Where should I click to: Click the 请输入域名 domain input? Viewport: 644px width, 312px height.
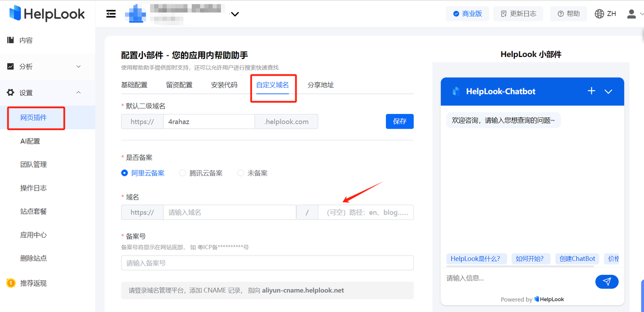point(230,212)
